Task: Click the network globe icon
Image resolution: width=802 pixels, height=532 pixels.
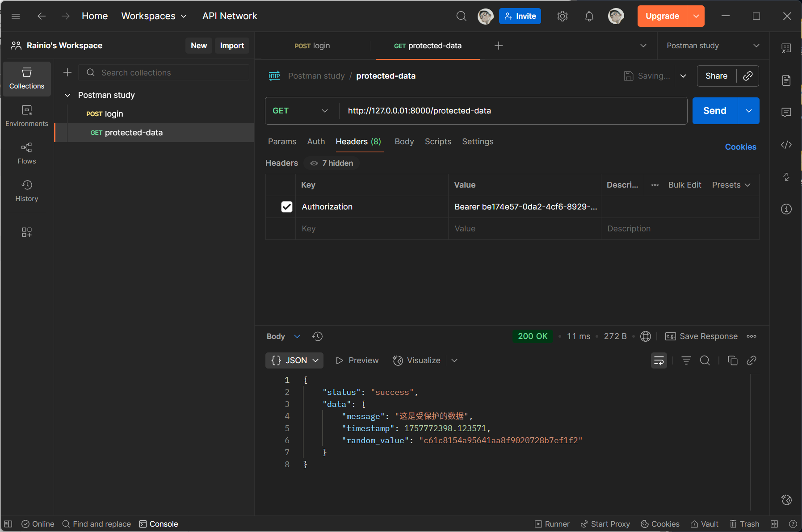Action: [x=646, y=336]
